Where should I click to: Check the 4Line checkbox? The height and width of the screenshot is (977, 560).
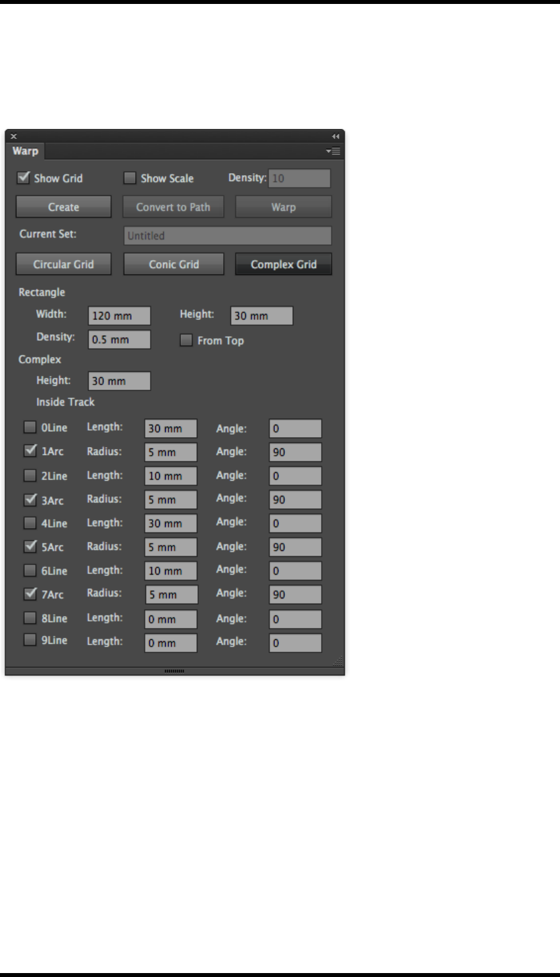coord(30,523)
